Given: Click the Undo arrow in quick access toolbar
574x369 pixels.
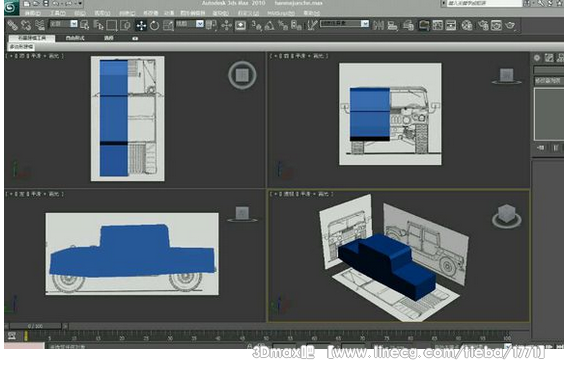Looking at the screenshot, I should tap(56, 4).
